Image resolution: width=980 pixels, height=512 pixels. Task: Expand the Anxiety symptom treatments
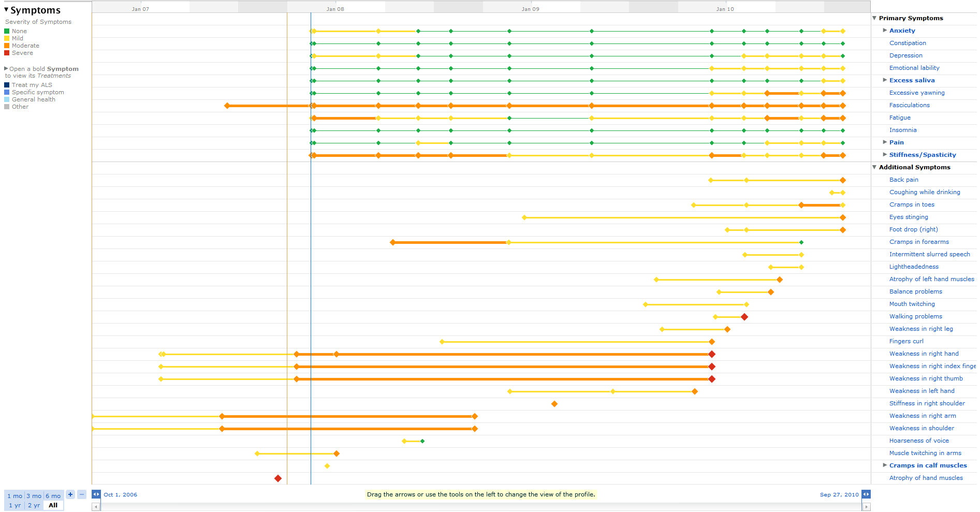click(x=885, y=31)
